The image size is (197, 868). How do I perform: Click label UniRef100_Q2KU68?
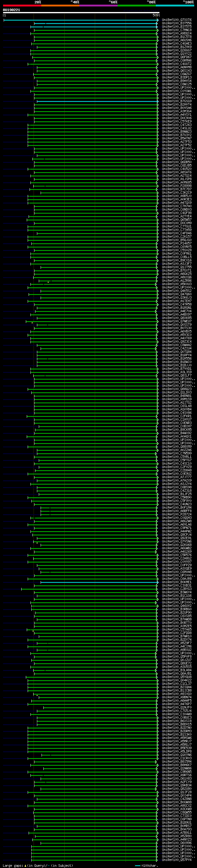[177, 545]
